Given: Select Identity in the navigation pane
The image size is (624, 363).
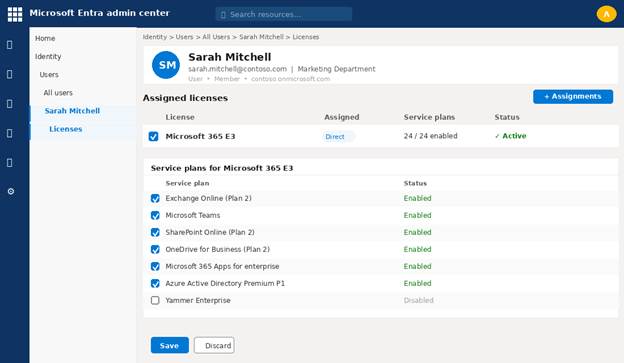Looking at the screenshot, I should 48,57.
